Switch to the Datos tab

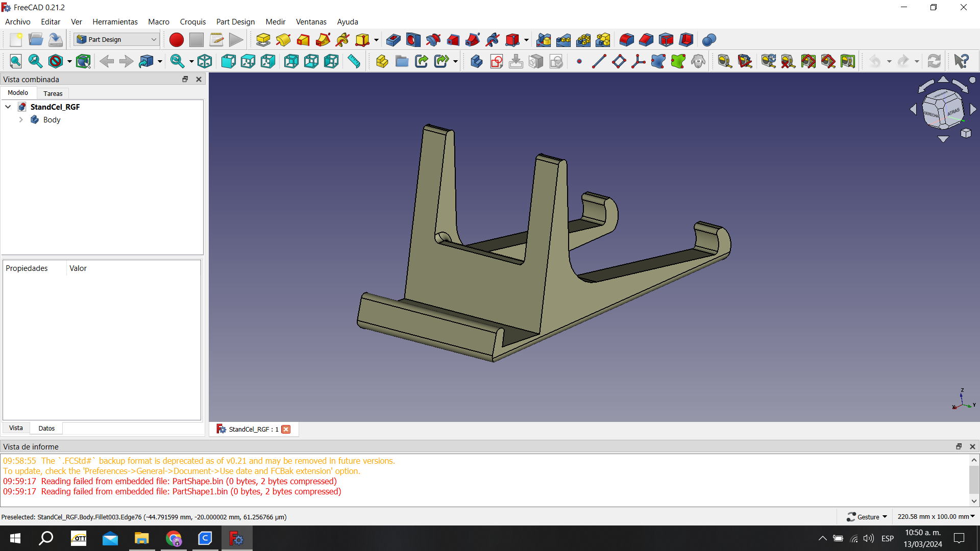coord(46,428)
